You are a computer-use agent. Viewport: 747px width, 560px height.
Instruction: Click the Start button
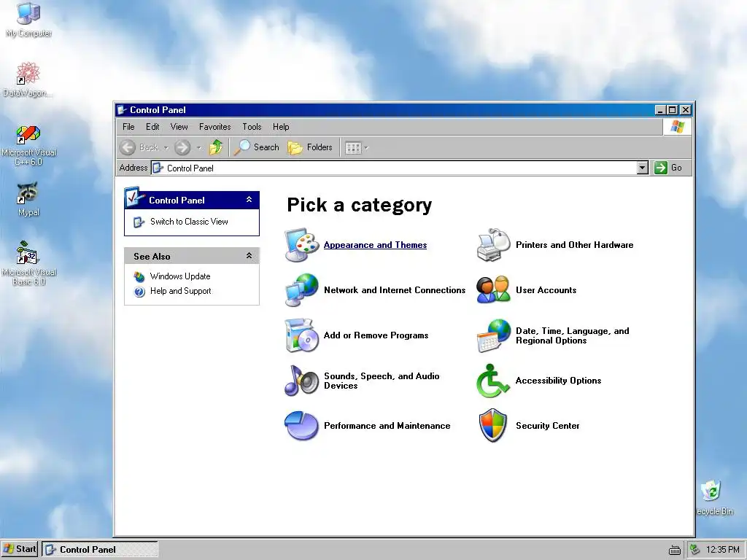coord(20,549)
